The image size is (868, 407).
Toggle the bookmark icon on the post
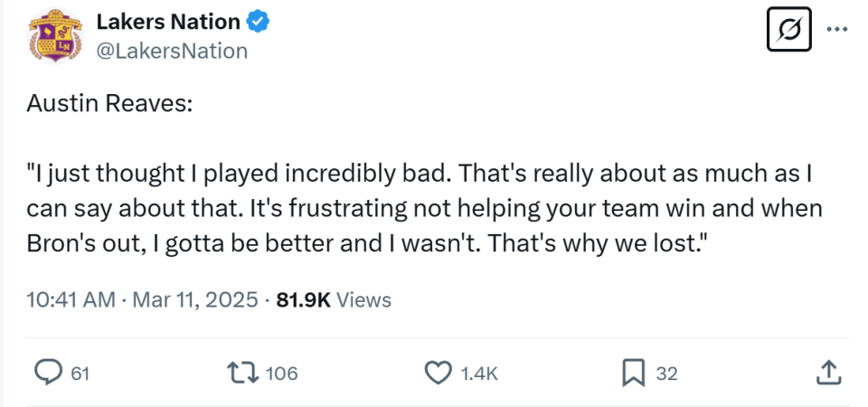634,372
